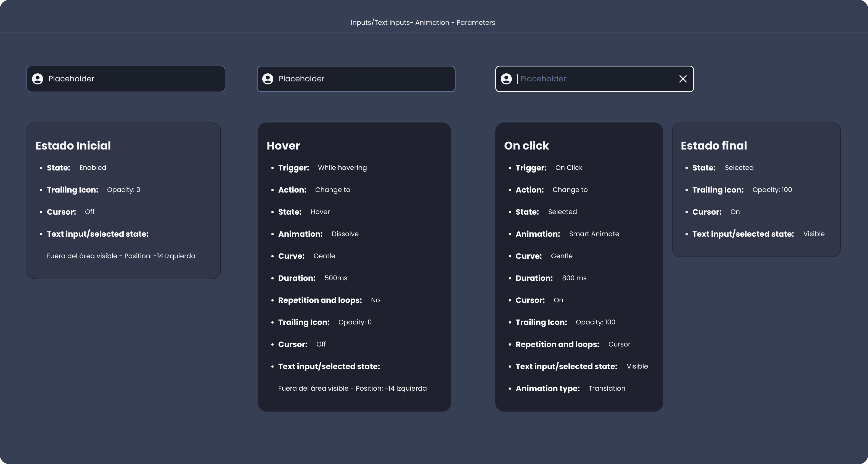
Task: Click 'Action: Change to' in Hover card
Action: [314, 190]
